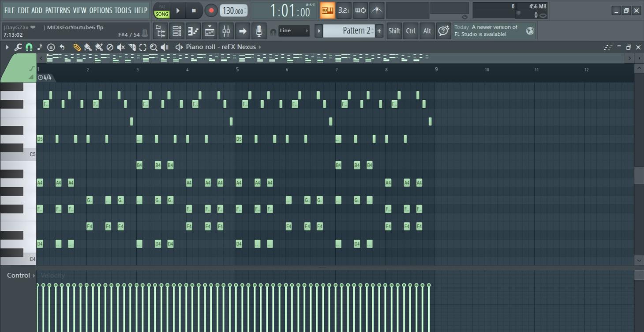This screenshot has width=644, height=332.
Task: Open the Line snap dropdown
Action: [294, 31]
